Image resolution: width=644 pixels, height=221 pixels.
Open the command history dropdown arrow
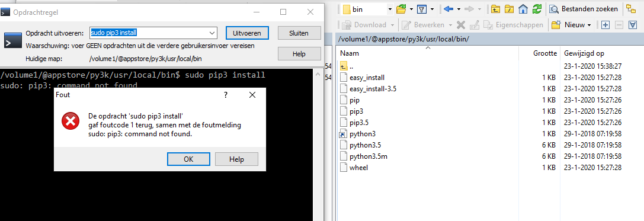[x=212, y=33]
